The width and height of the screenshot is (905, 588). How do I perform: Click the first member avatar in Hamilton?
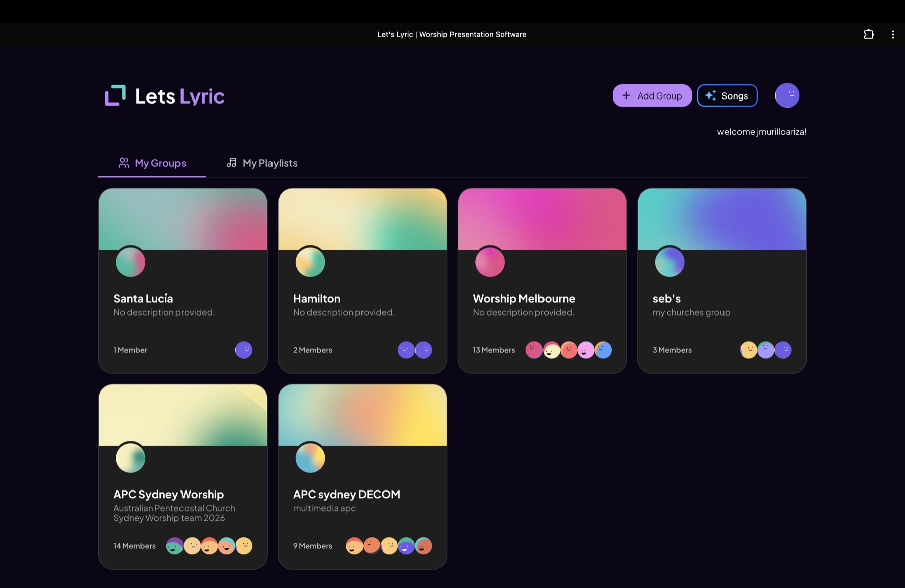coord(406,350)
